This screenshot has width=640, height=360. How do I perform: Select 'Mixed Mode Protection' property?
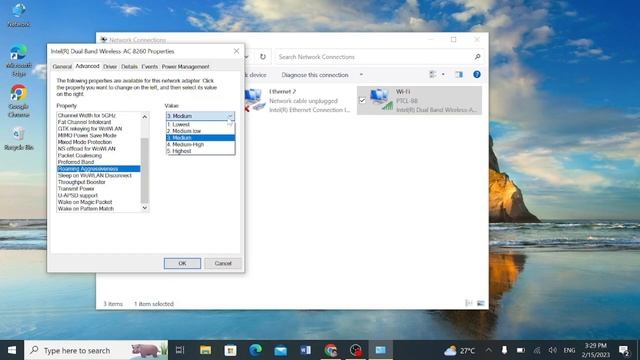[98, 142]
